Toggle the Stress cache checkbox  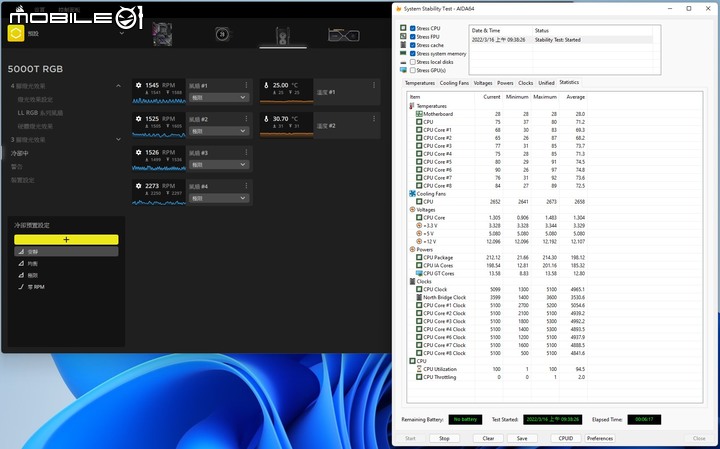[x=412, y=45]
